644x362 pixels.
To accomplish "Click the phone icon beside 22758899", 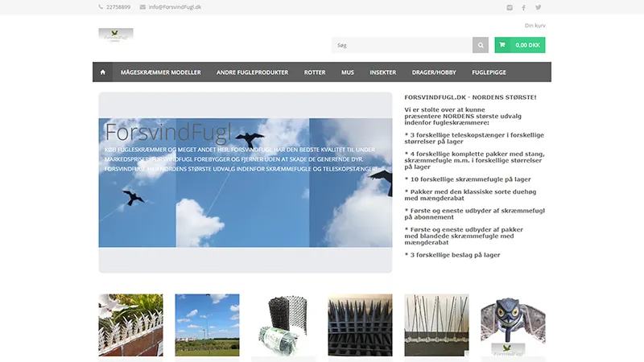I will point(101,7).
